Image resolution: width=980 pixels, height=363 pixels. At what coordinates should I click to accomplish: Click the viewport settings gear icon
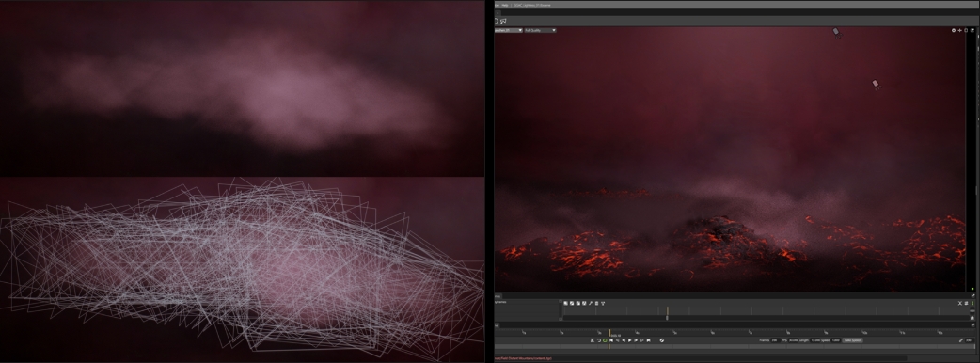pyautogui.click(x=954, y=31)
